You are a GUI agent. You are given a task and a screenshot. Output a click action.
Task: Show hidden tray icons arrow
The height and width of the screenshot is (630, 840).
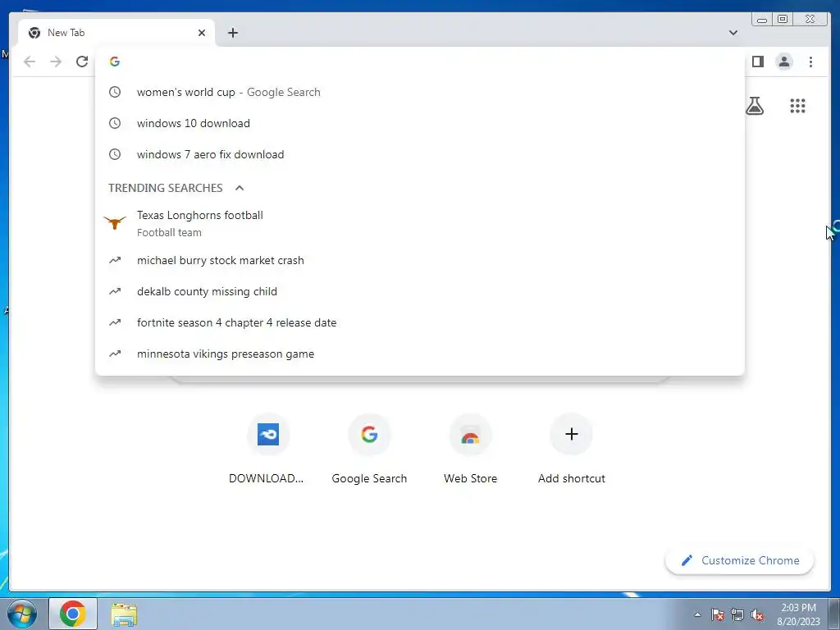(x=697, y=614)
